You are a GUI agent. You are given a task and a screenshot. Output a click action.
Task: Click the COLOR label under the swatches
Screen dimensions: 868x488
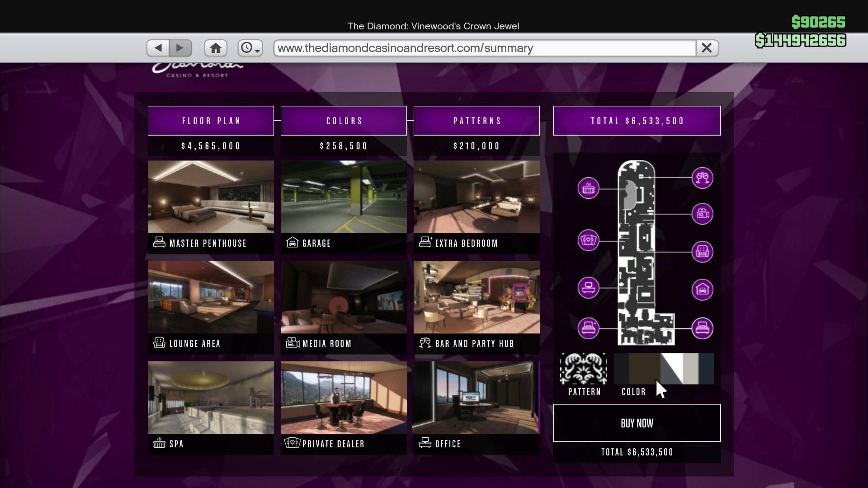tap(633, 392)
